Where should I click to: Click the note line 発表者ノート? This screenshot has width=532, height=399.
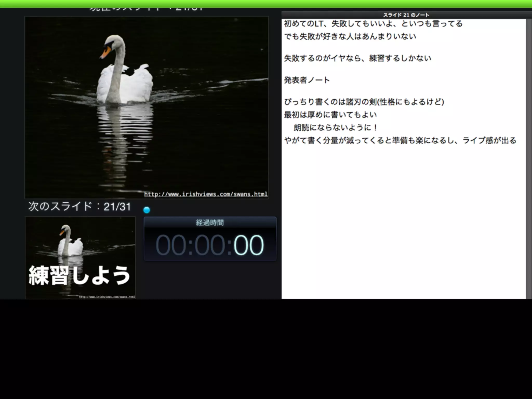[307, 80]
